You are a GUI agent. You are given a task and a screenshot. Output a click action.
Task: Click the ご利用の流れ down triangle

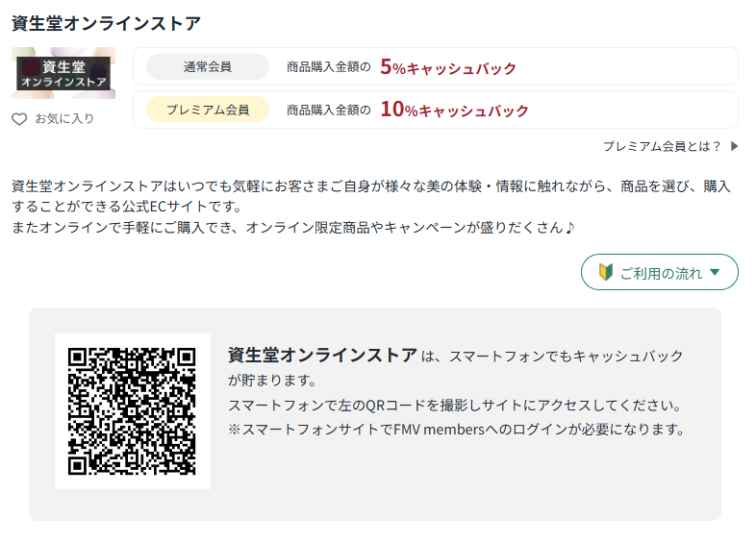(715, 272)
